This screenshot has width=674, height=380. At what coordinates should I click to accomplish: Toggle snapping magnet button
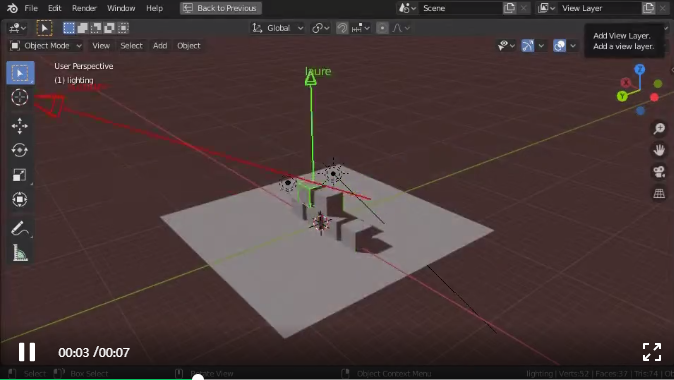pyautogui.click(x=342, y=28)
